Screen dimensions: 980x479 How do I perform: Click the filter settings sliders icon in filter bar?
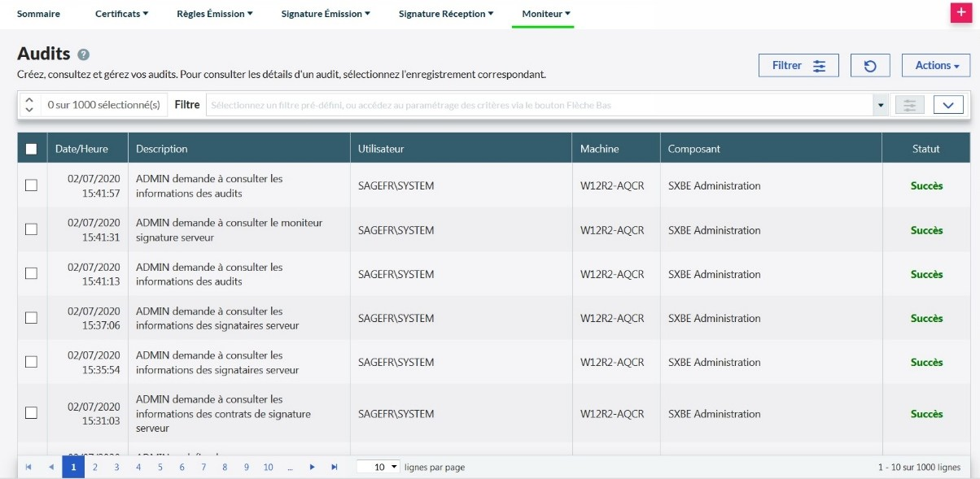(909, 105)
